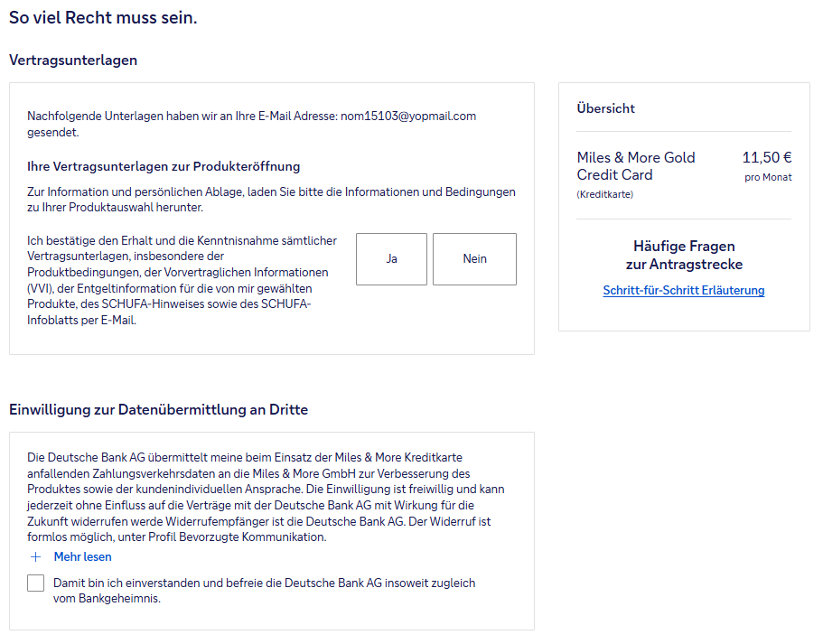Click 'Ihre Vertragsunterlagen zur Produkteröffnung' subheading
This screenshot has width=823, height=644.
coord(164,167)
